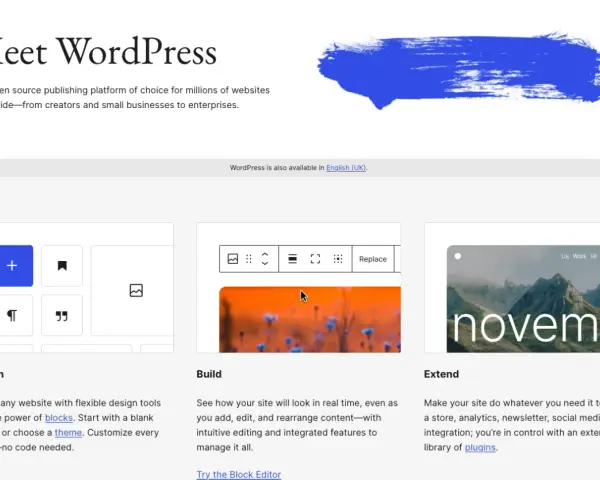600x480 pixels.
Task: Follow the blocks link
Action: (x=59, y=418)
